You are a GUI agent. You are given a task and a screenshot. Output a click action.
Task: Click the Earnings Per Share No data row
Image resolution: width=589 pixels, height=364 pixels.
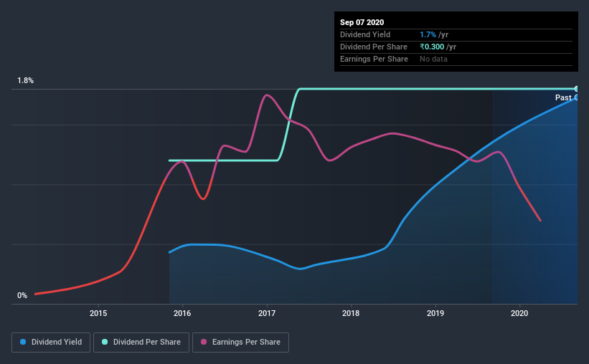click(x=456, y=59)
